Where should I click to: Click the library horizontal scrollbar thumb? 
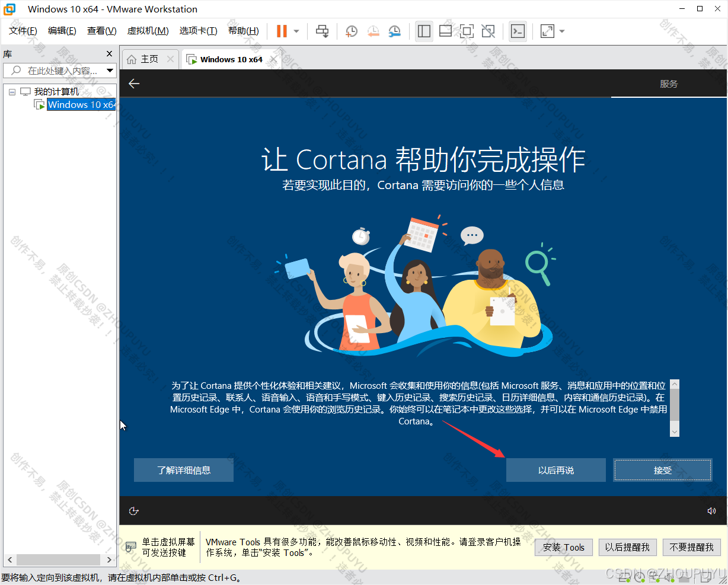tap(58, 560)
